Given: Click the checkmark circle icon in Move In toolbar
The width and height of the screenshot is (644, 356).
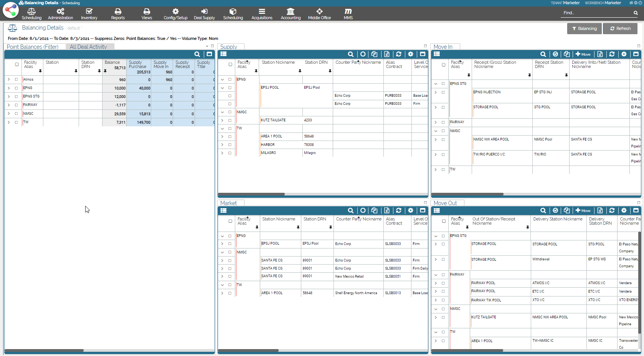Looking at the screenshot, I should pos(555,54).
